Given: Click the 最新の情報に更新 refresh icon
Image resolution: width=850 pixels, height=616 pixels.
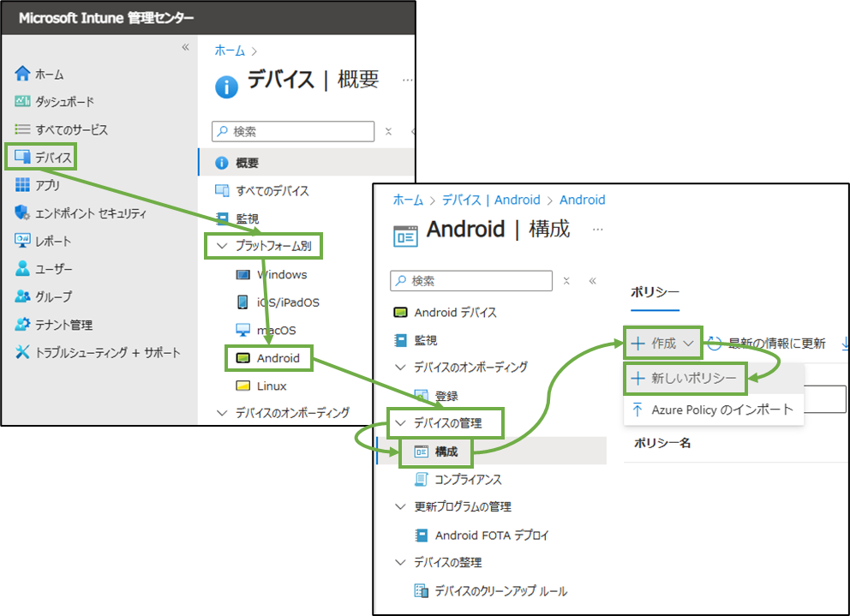Looking at the screenshot, I should [714, 344].
